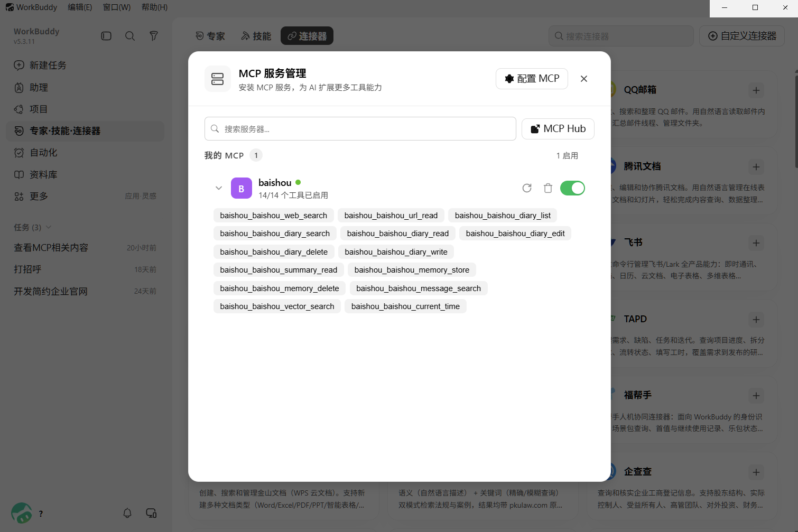Viewport: 798px width, 532px height.
Task: Start a 新建任务 from sidebar
Action: point(85,66)
